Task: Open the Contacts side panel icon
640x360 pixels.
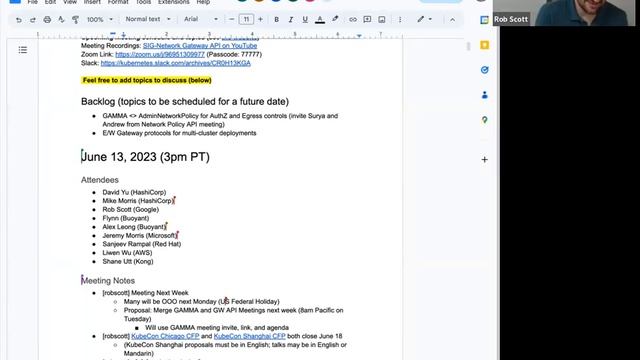Action: 484,95
